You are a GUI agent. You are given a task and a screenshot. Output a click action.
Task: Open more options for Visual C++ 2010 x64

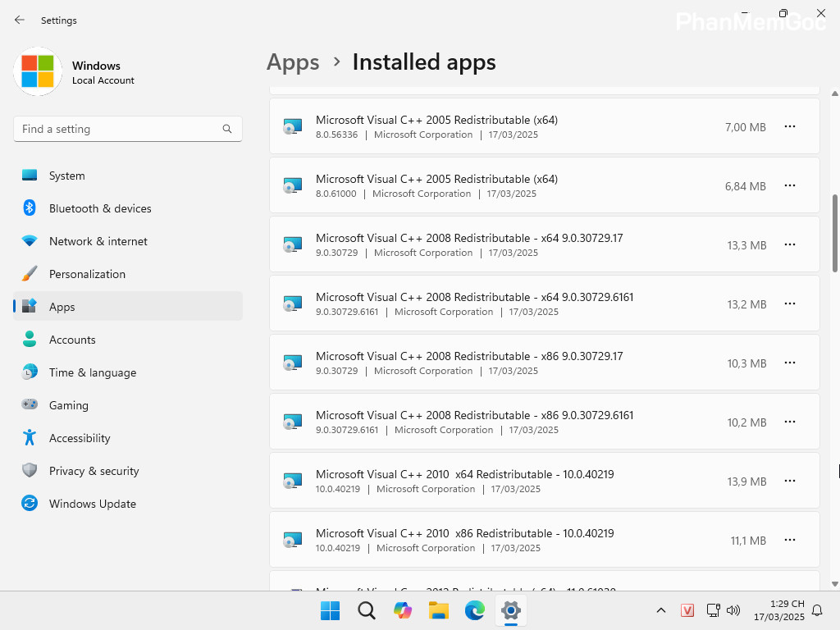click(x=789, y=481)
